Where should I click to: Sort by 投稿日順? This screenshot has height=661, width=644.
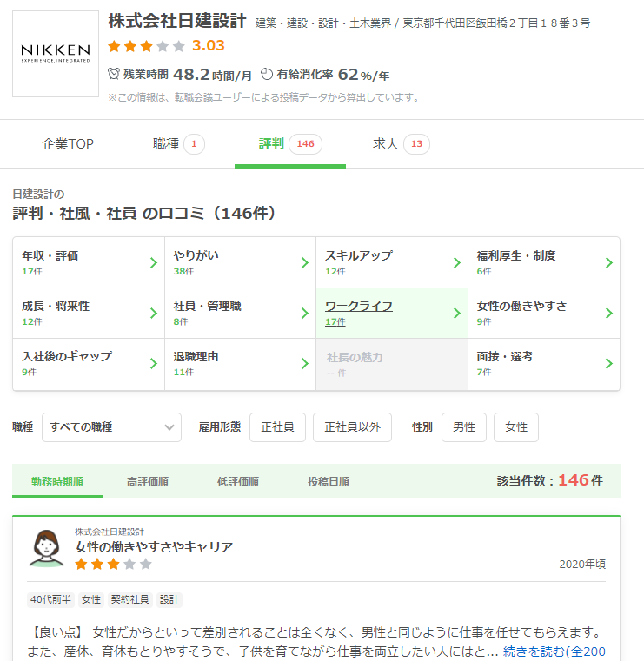[x=329, y=481]
